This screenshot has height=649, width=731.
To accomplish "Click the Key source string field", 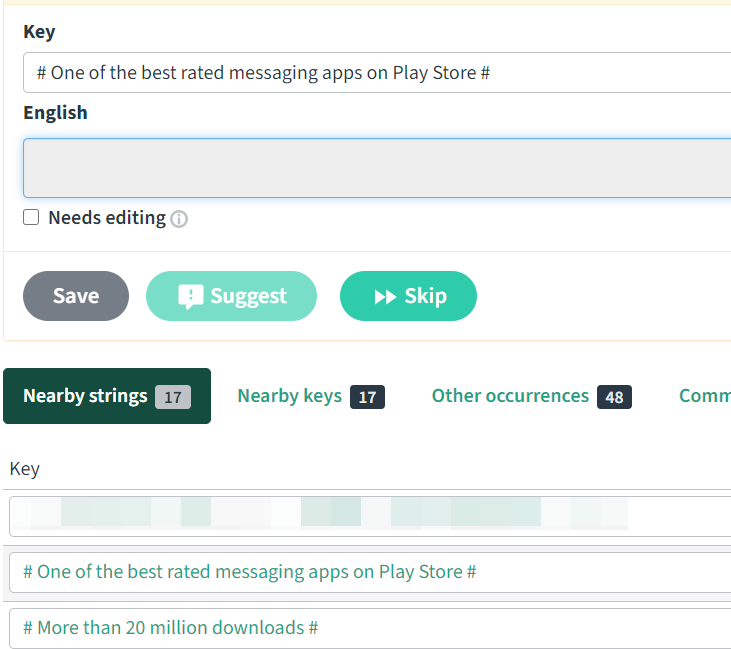I will [377, 73].
